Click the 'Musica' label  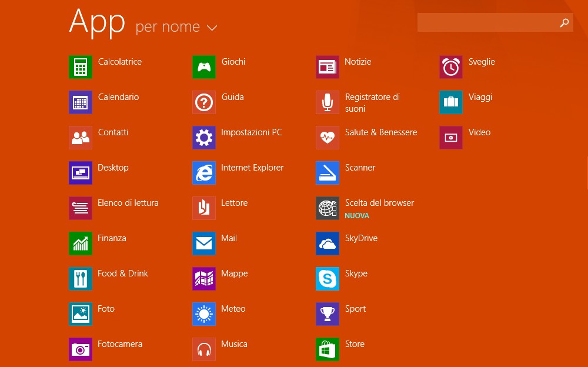coord(235,343)
